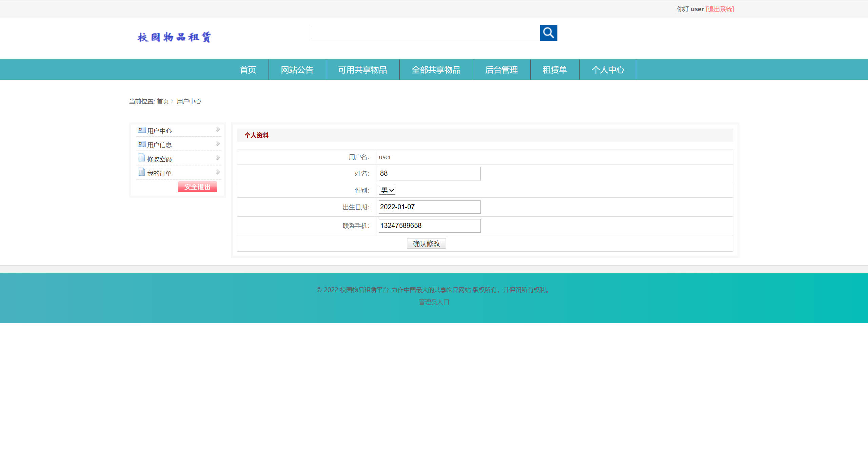Open the 个人中心 tab
This screenshot has height=466, width=868.
pos(608,70)
